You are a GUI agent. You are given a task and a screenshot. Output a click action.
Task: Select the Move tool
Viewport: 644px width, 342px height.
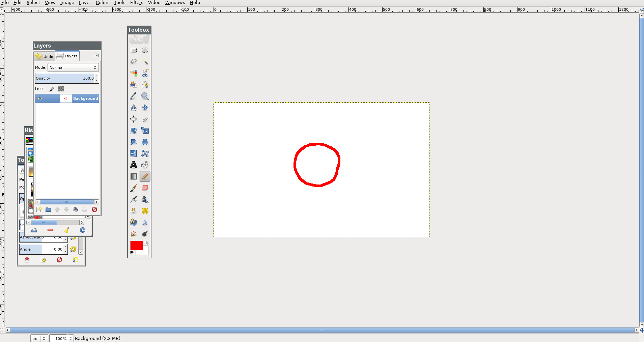point(145,108)
